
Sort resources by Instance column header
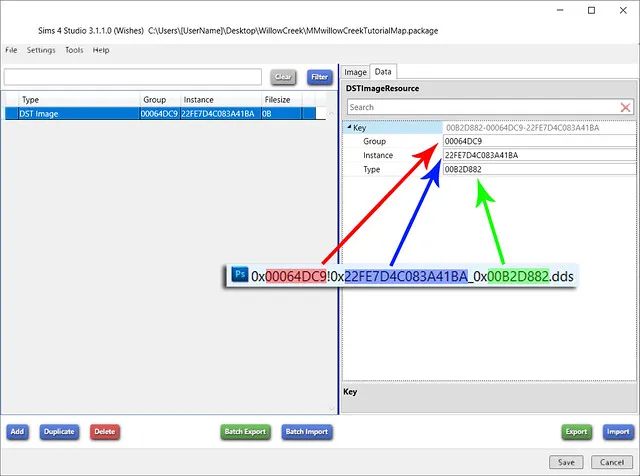click(220, 100)
